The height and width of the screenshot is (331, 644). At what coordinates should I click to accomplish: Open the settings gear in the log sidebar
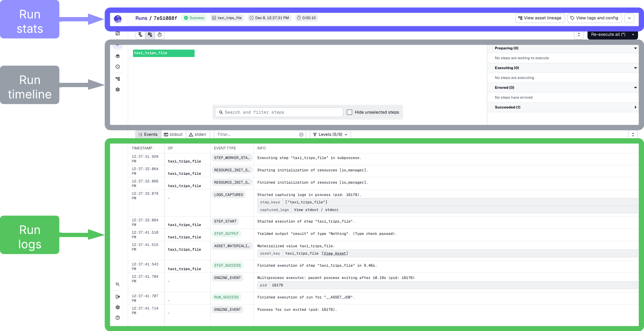tap(118, 307)
